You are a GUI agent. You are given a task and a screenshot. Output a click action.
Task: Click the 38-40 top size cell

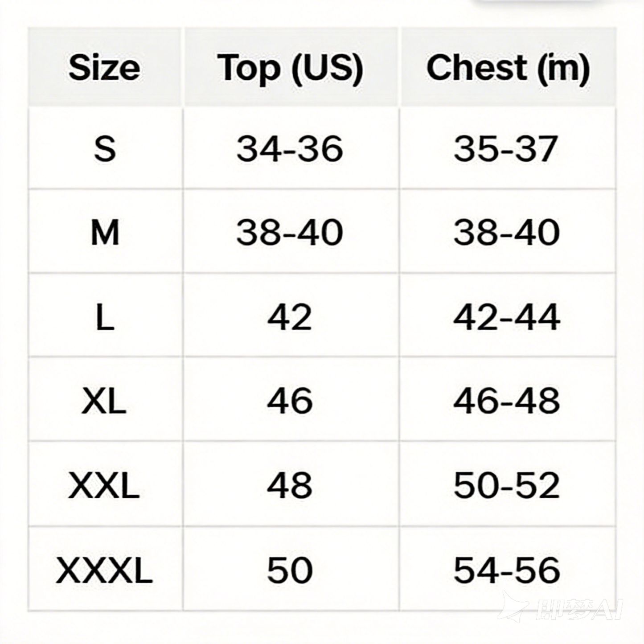point(291,232)
